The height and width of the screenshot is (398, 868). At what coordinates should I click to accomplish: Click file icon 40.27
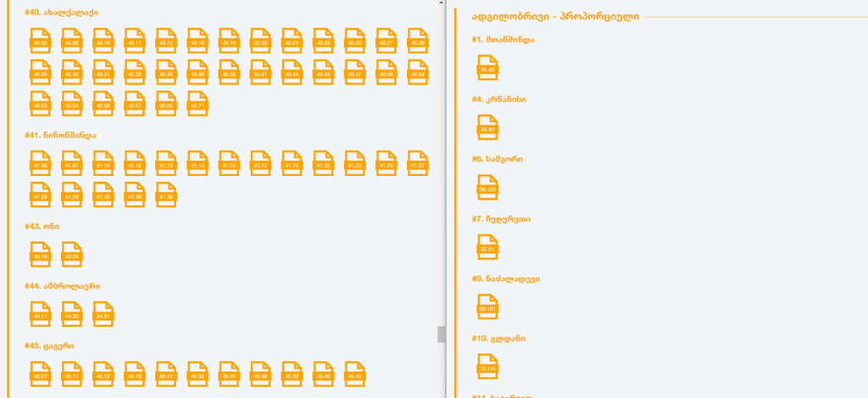pos(387,41)
